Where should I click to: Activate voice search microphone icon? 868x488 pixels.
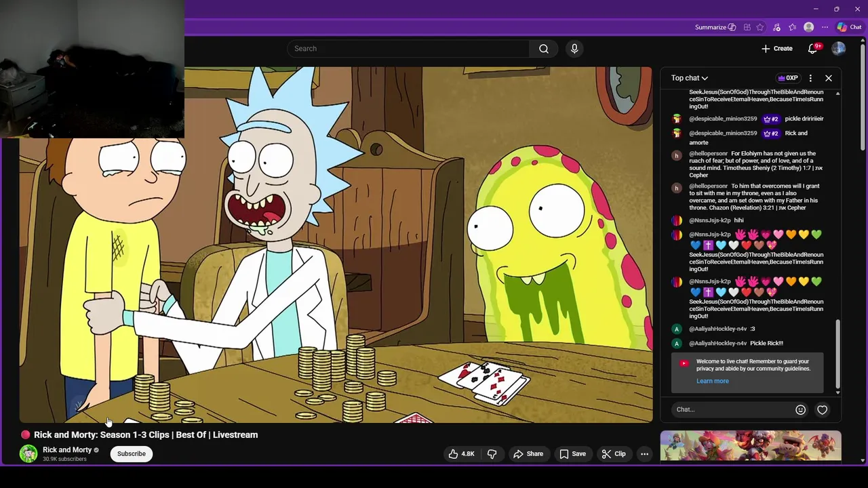click(574, 49)
